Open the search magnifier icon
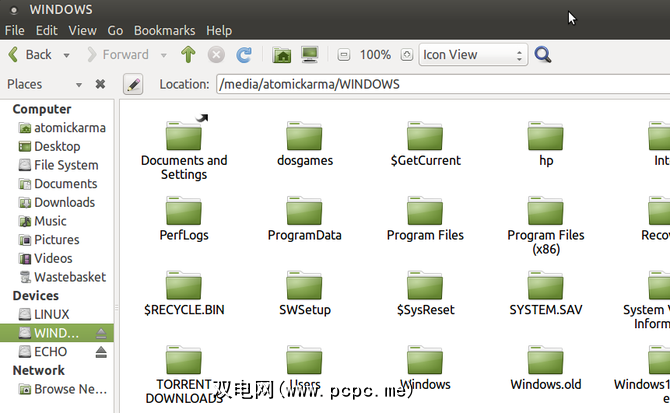 click(543, 55)
